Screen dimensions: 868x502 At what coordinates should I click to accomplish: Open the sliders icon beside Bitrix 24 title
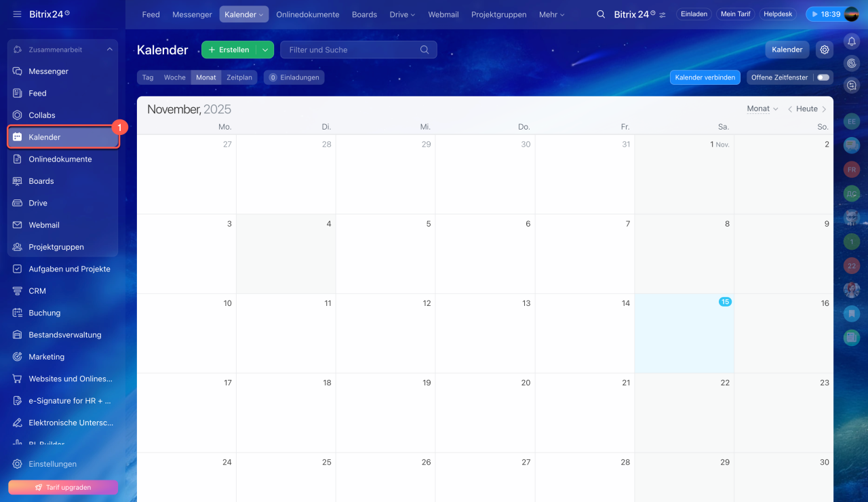click(663, 15)
